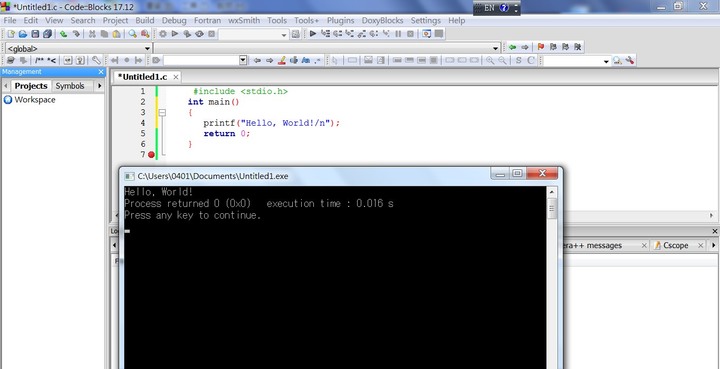Open the build target dropdown
The image size is (720, 369).
point(284,34)
